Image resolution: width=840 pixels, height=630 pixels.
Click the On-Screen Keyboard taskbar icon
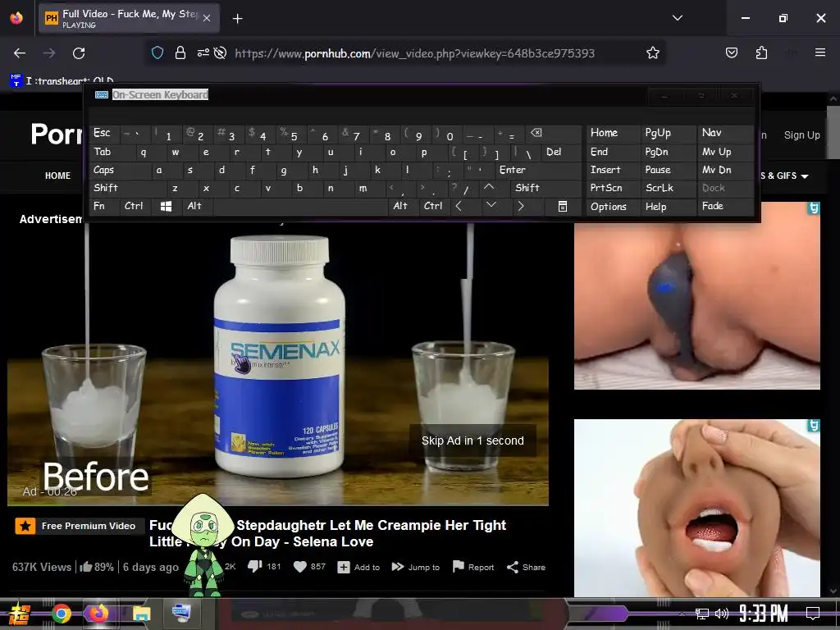tap(181, 612)
